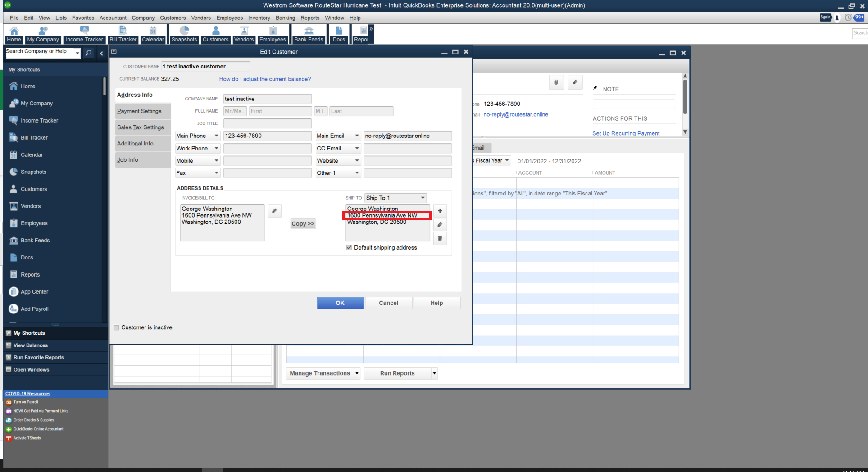Open the Banking menu
Screen dimensions: 868x472
point(285,18)
